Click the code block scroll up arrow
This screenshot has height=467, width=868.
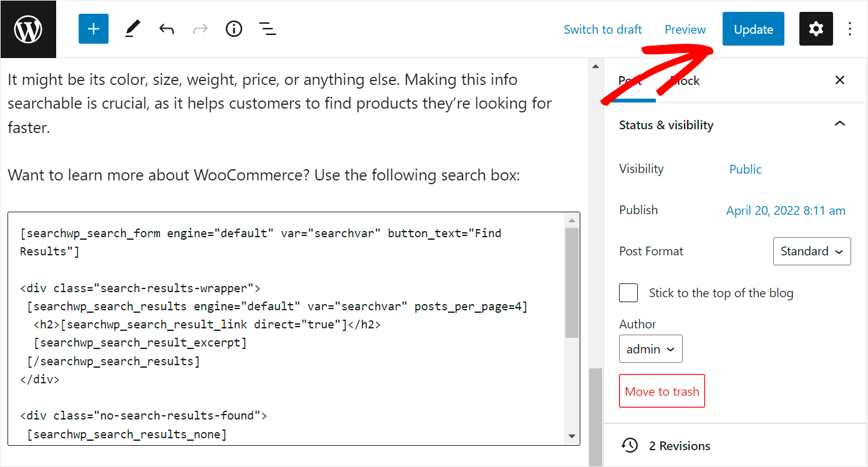pyautogui.click(x=572, y=220)
